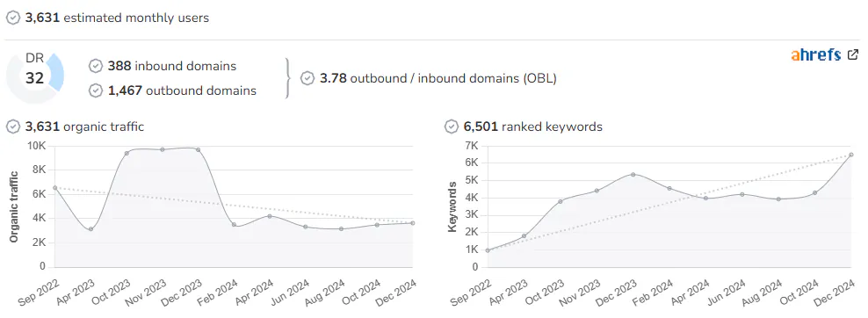The height and width of the screenshot is (318, 868).
Task: Click the Feb 2024 point on keywords chart
Action: click(669, 189)
